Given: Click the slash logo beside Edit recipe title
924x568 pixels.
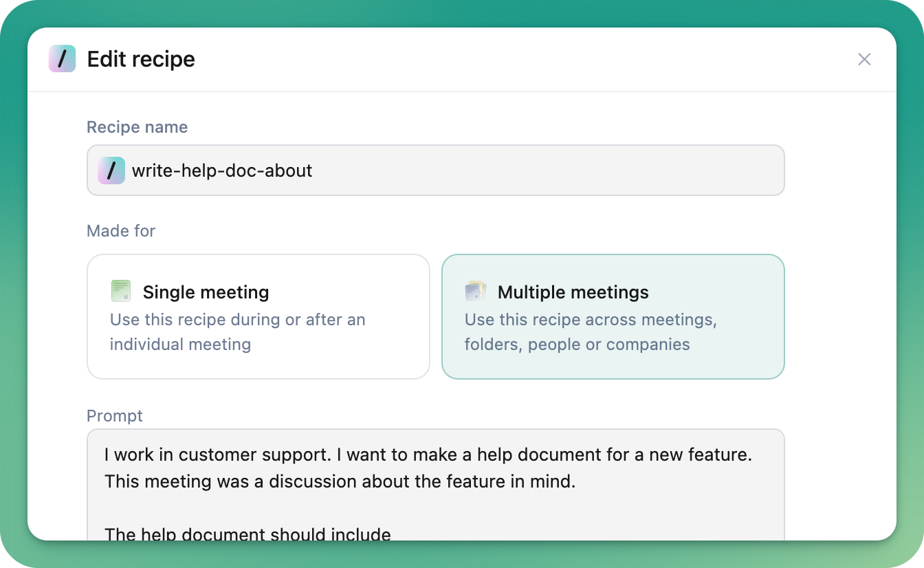Looking at the screenshot, I should click(62, 59).
